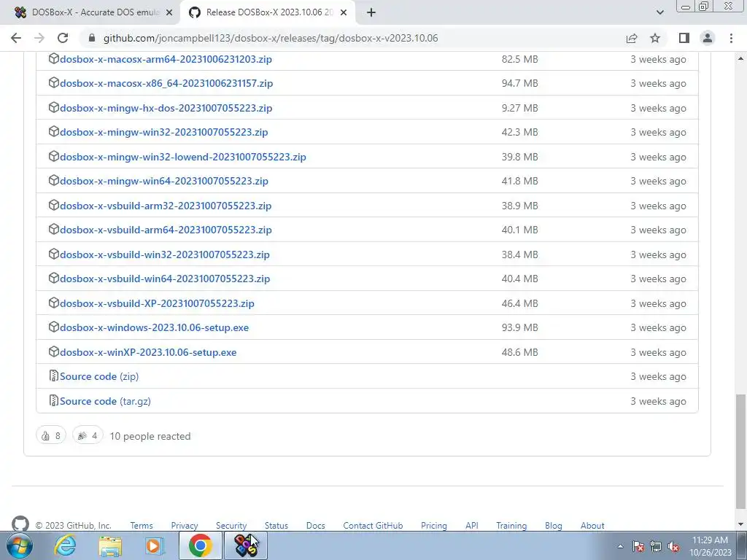Viewport: 747px width, 560px height.
Task: Open the Chrome profile menu
Action: (x=708, y=38)
